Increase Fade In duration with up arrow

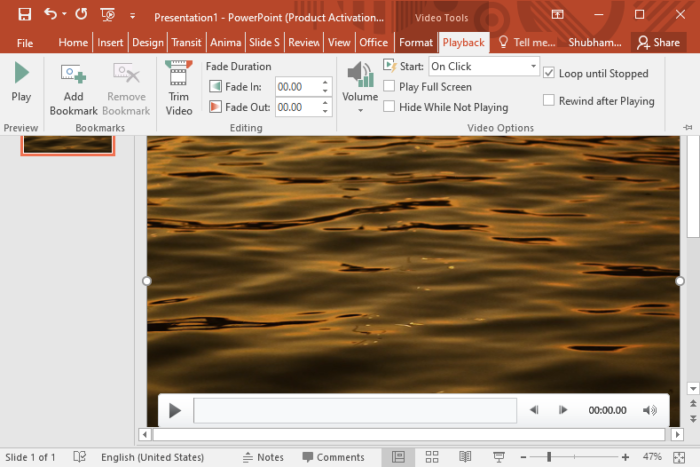[325, 83]
